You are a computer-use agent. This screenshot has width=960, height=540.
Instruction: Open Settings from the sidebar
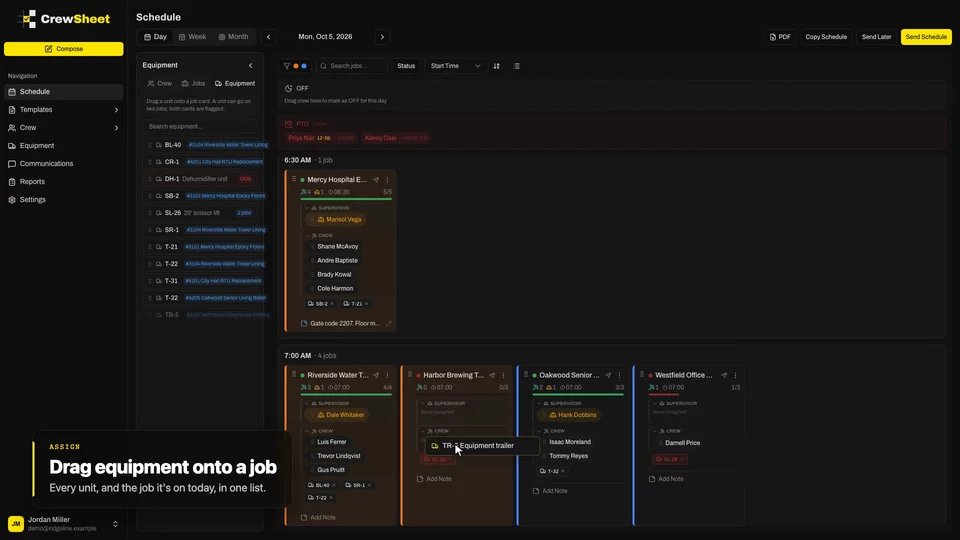tap(64, 200)
